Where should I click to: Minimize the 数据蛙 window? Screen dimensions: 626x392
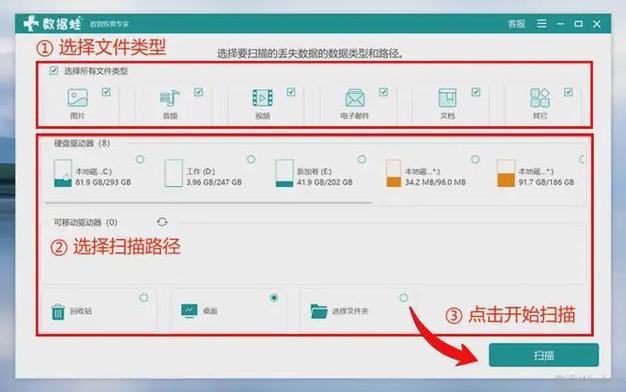tap(561, 24)
